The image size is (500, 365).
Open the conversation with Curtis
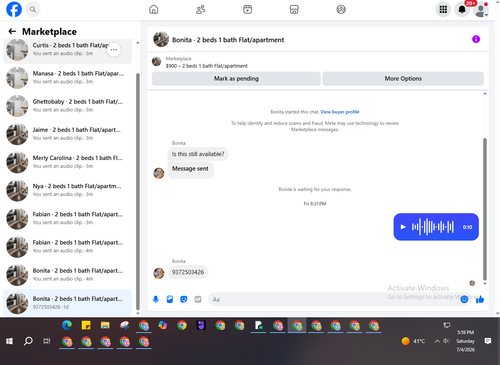click(67, 50)
